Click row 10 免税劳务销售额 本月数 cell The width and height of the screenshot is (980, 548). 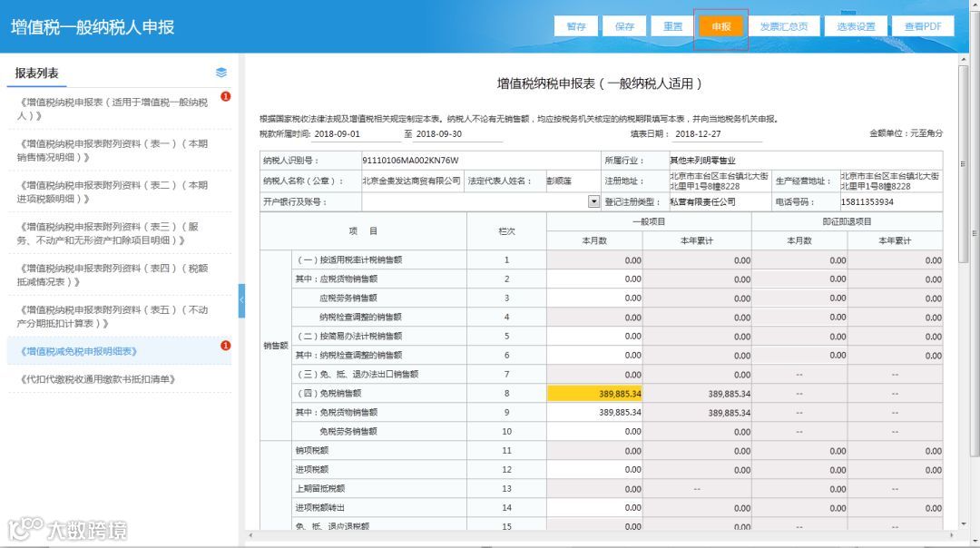tap(594, 431)
